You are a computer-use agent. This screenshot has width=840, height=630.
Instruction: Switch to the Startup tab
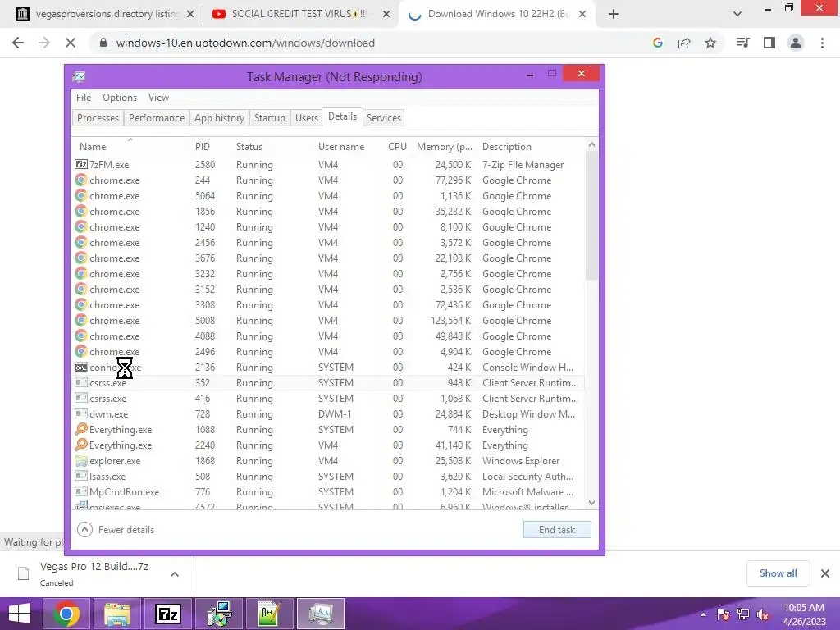[x=269, y=118]
